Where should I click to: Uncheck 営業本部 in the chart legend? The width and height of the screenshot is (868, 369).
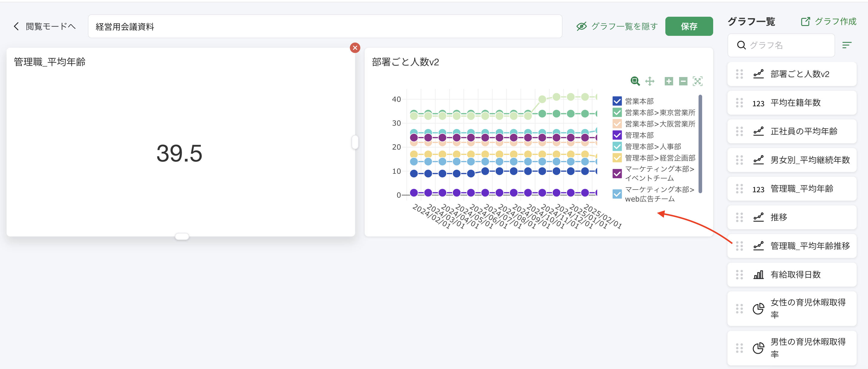click(x=617, y=101)
